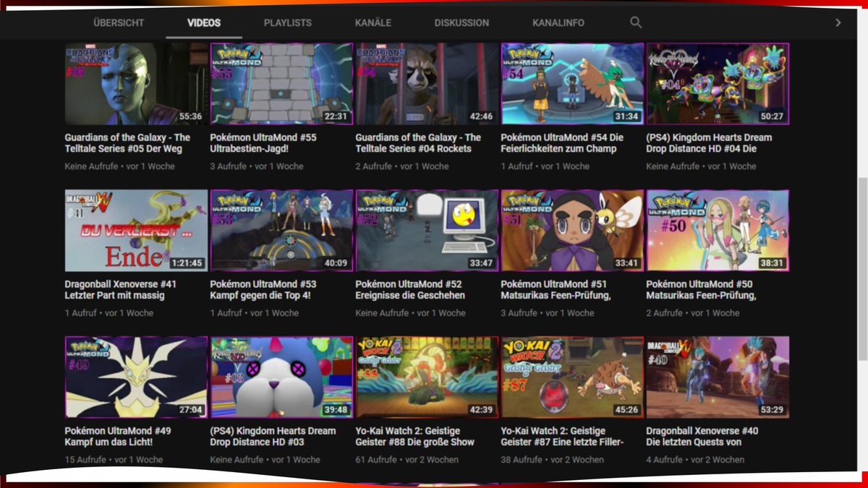Open Kingdom Hearts Dream Drop Distance #04 thumbnail

(718, 84)
